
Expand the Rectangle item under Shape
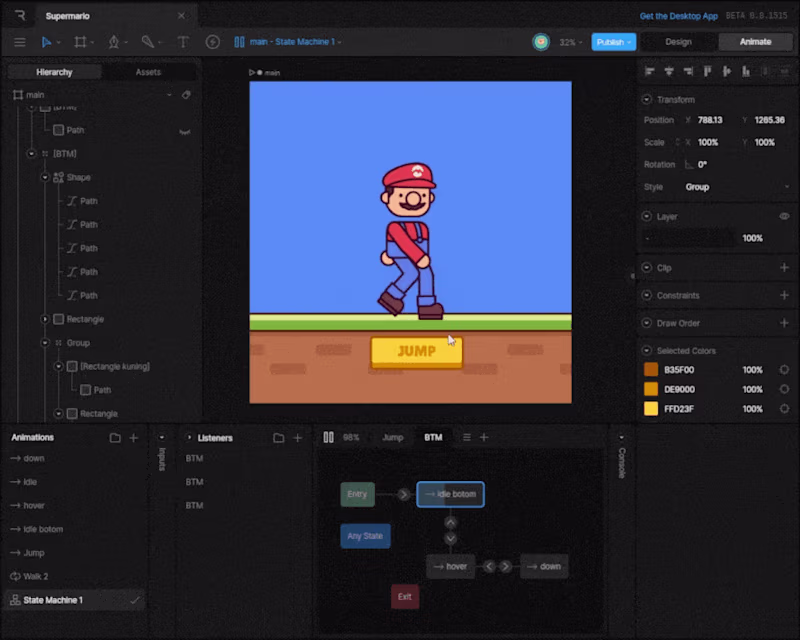(x=45, y=319)
